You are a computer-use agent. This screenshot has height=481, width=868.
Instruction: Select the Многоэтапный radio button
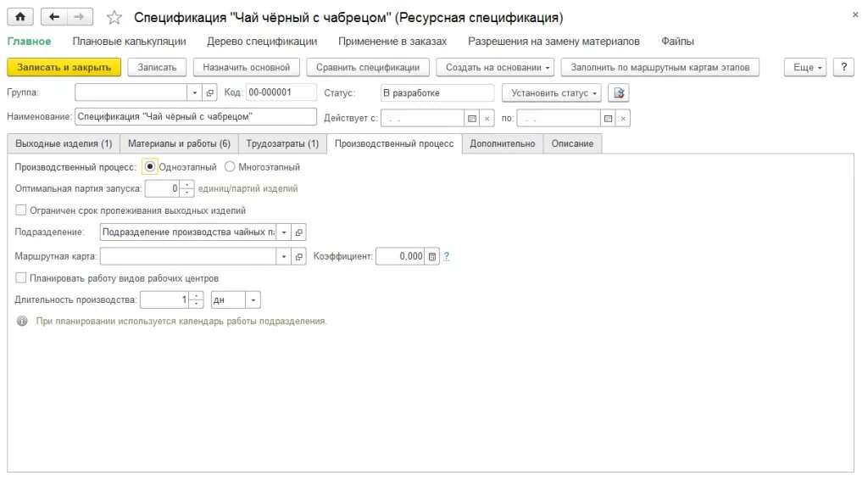230,167
